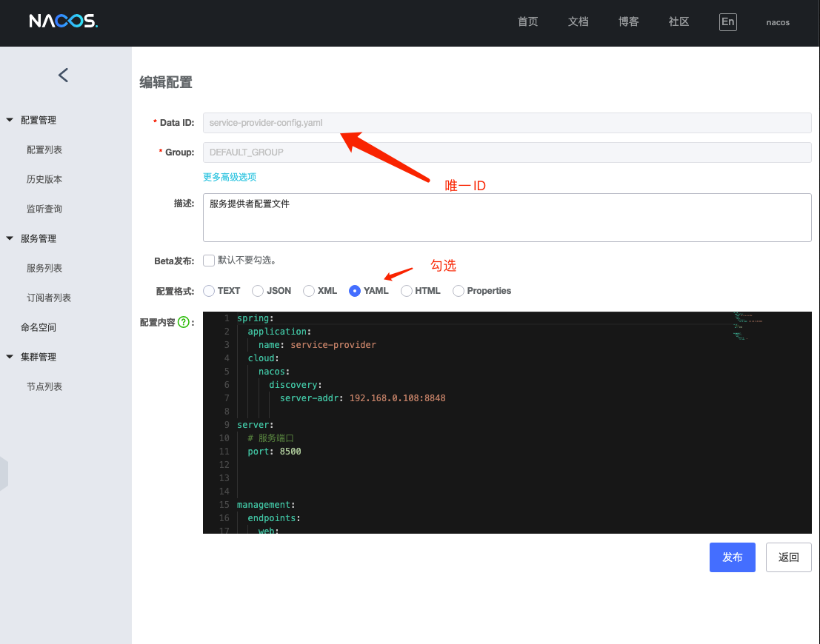Select JSON config format
Screen dimensions: 820x644
point(257,291)
